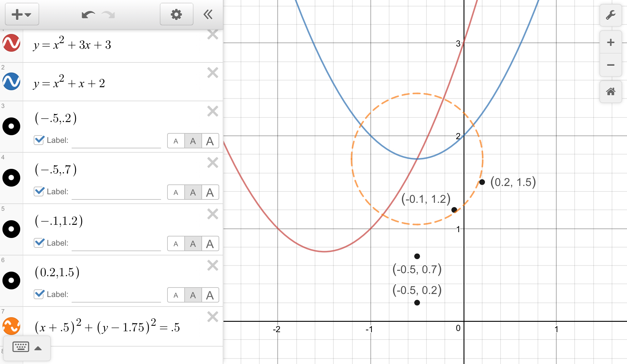Click the circle equation expression text
The image size is (627, 364).
point(107,327)
